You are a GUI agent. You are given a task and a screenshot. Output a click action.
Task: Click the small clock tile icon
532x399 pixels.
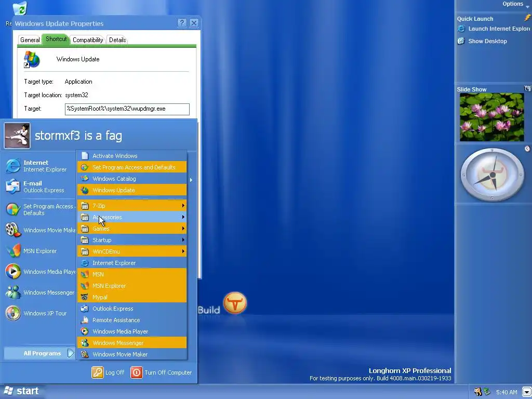pyautogui.click(x=527, y=149)
